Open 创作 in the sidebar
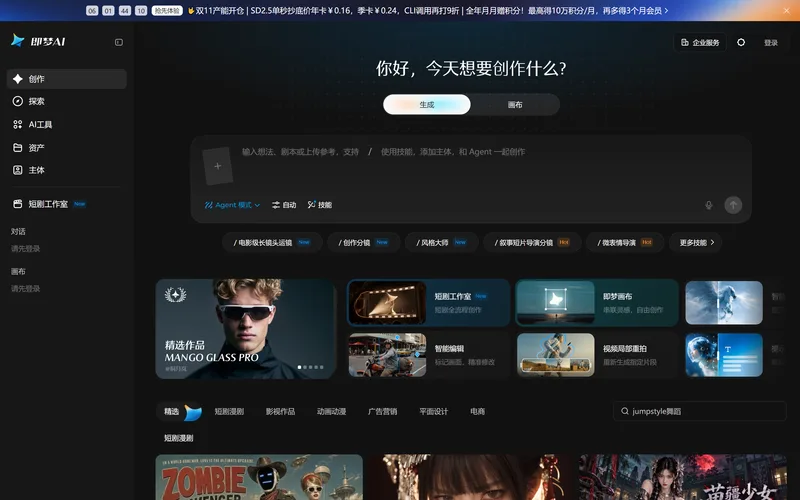The image size is (800, 500). pyautogui.click(x=67, y=79)
